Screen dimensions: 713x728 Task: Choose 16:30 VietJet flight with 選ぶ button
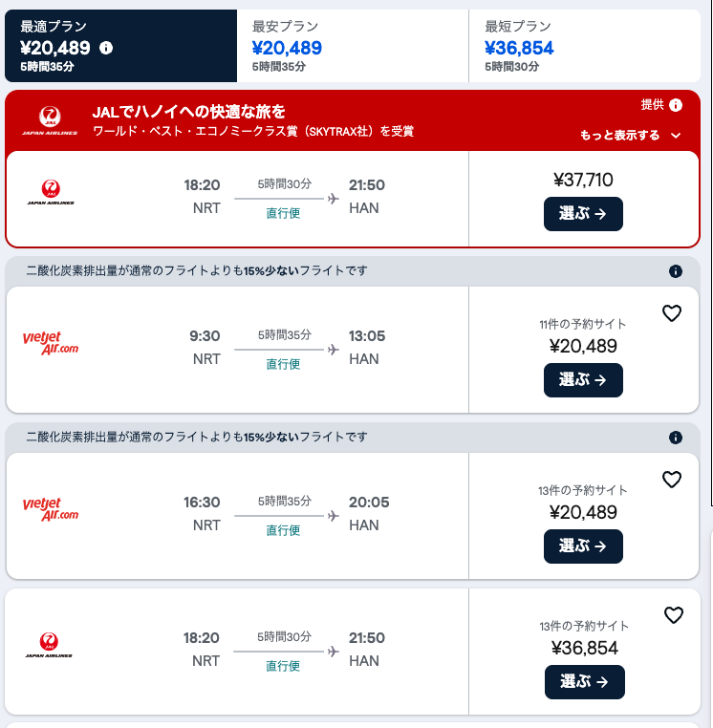[583, 546]
